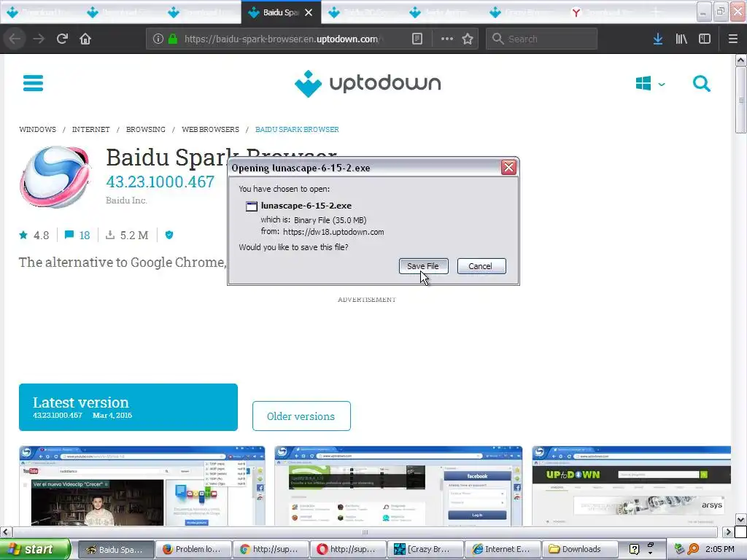Image resolution: width=747 pixels, height=560 pixels.
Task: Click the Uptodown logo
Action: (368, 83)
